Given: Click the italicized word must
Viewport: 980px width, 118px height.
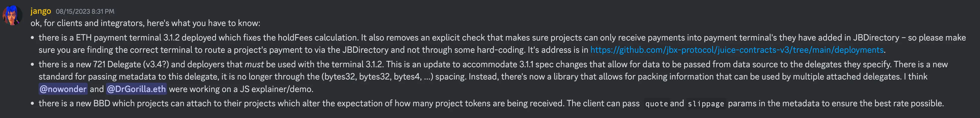Looking at the screenshot, I should 254,64.
